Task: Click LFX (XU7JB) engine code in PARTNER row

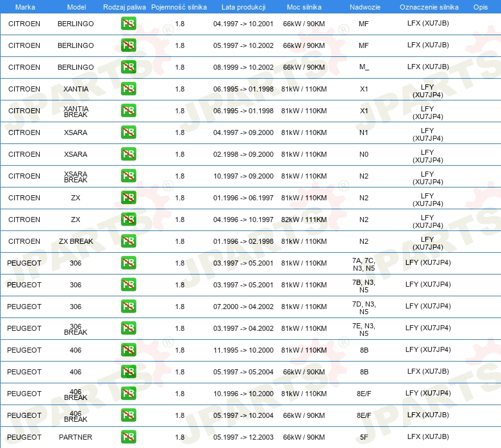Action: pos(428,436)
